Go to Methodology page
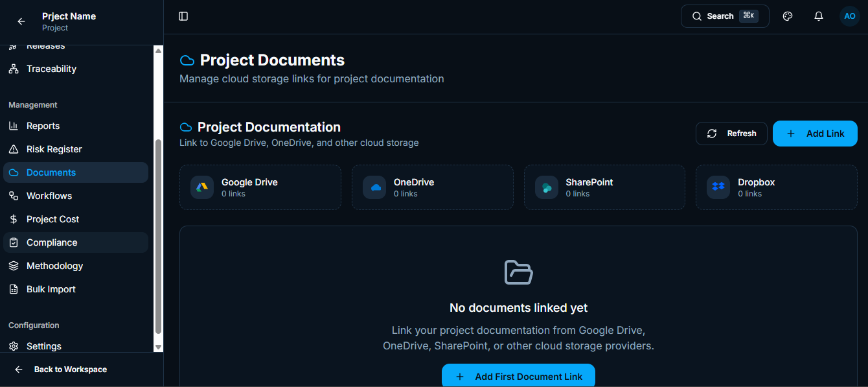 pos(76,266)
